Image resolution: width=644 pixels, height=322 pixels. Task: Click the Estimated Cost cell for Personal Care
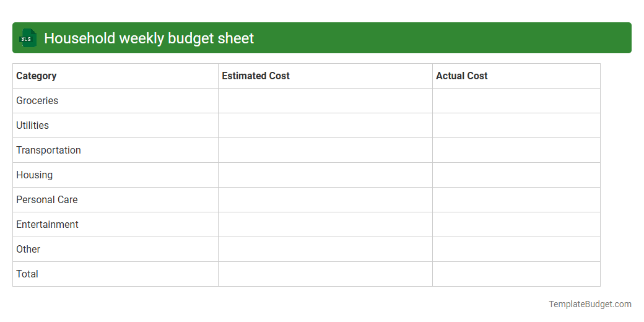pyautogui.click(x=325, y=199)
